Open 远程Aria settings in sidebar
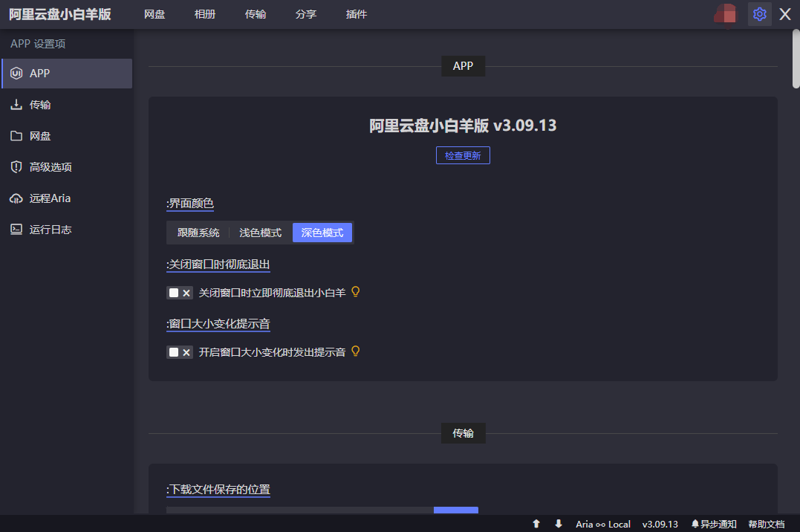Screen dimensions: 800x532 [x=67, y=198]
